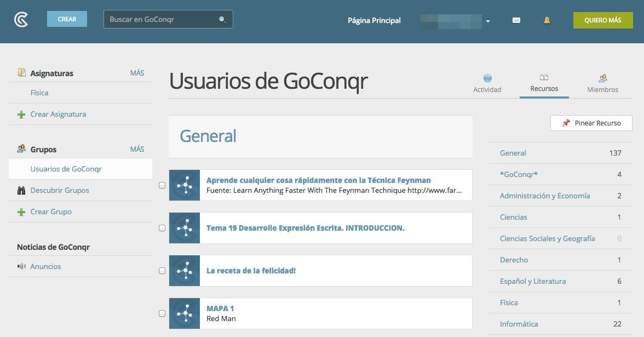The image size is (644, 337).
Task: Click the Grupos people icon
Action: point(21,149)
